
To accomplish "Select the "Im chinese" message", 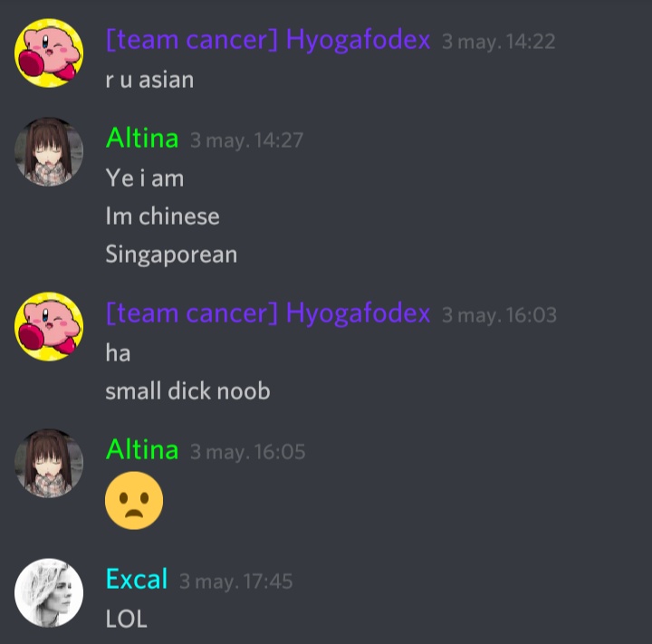I will [162, 216].
